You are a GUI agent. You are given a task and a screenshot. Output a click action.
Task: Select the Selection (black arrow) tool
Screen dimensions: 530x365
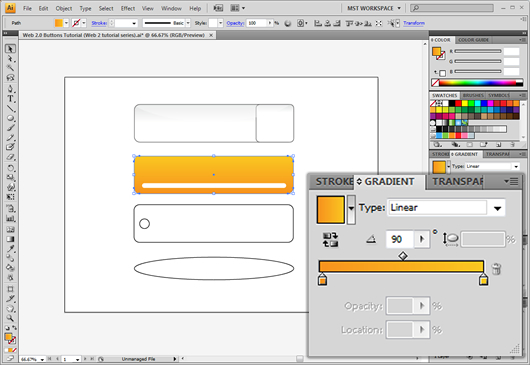tap(10, 49)
